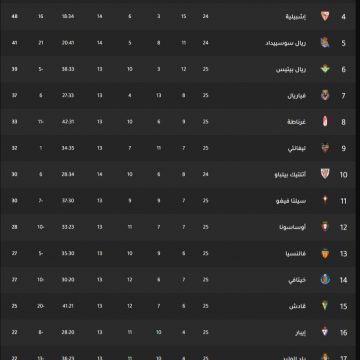Click the rank number 10 cell
The width and height of the screenshot is (360, 360).
[343, 175]
